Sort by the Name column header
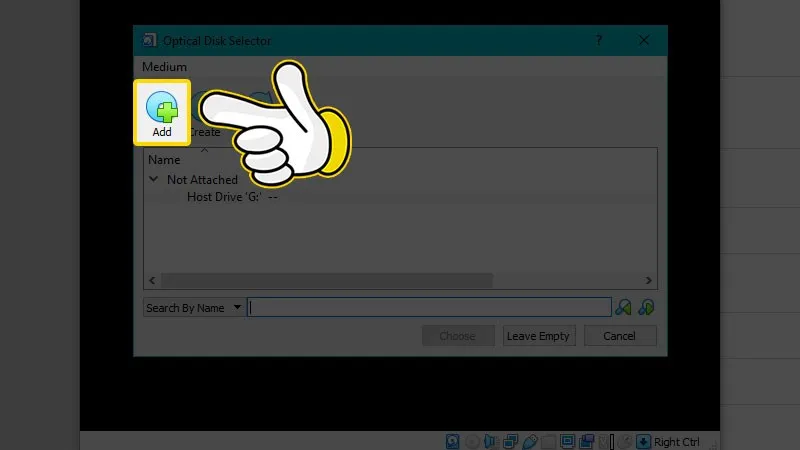Screen dimensions: 800x450 [x=165, y=160]
